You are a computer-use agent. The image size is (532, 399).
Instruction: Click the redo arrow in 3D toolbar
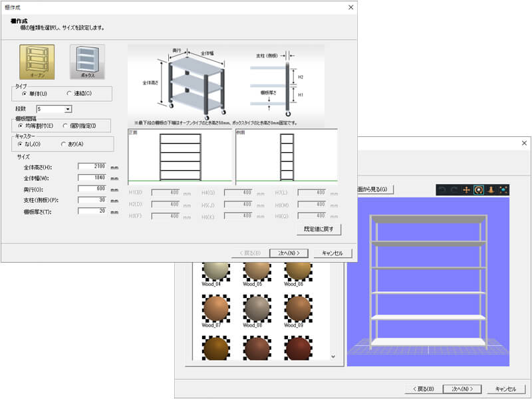click(454, 190)
